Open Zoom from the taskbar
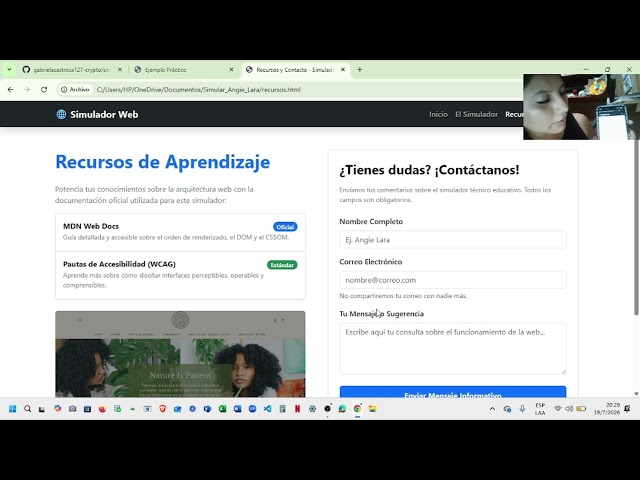The image size is (640, 480). click(x=252, y=409)
